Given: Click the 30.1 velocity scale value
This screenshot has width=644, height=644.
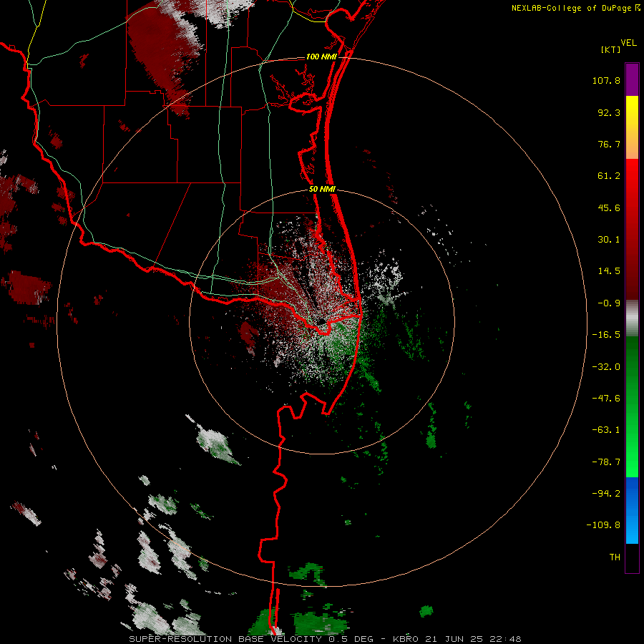Looking at the screenshot, I should point(609,240).
